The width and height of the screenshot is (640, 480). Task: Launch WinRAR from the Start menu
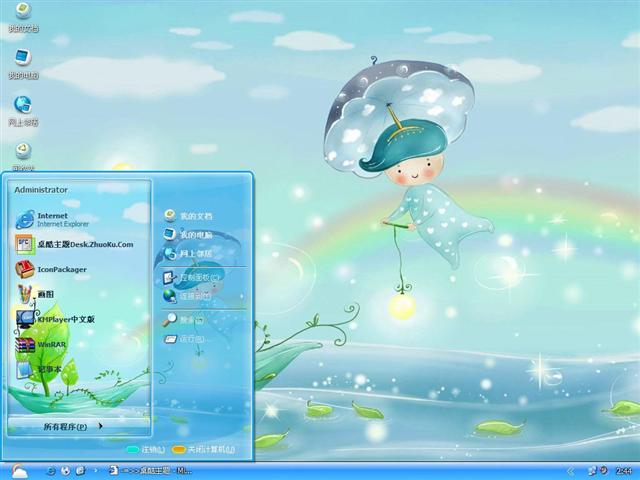coord(40,344)
